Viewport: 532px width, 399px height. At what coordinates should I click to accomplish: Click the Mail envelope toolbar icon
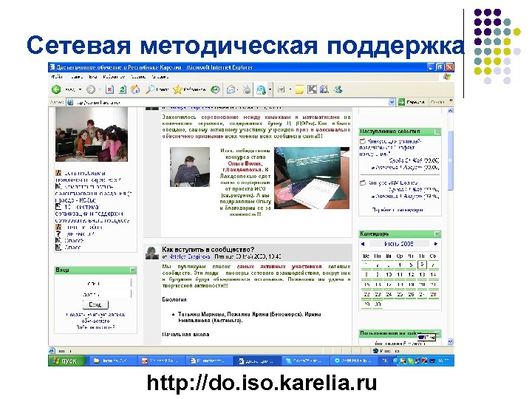(x=231, y=89)
